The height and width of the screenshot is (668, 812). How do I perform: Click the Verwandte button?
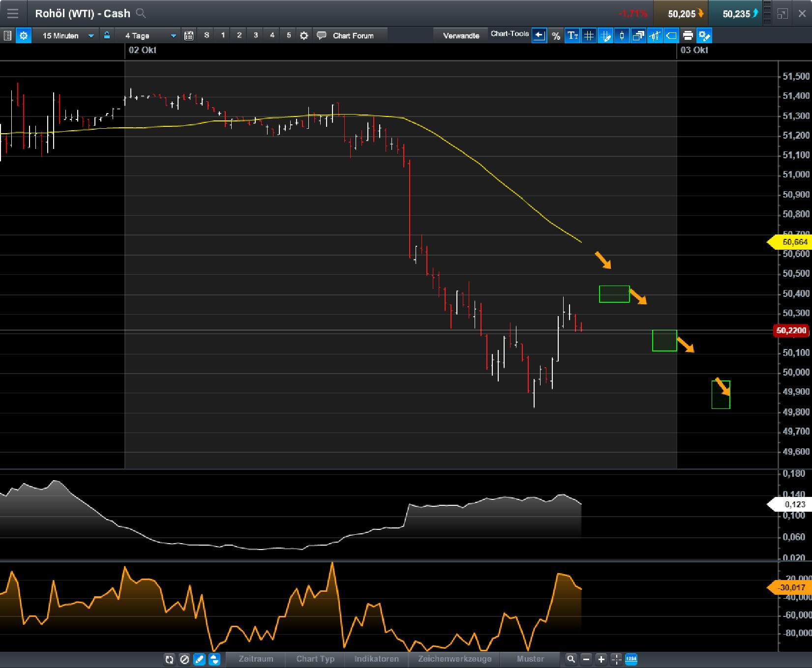point(461,35)
